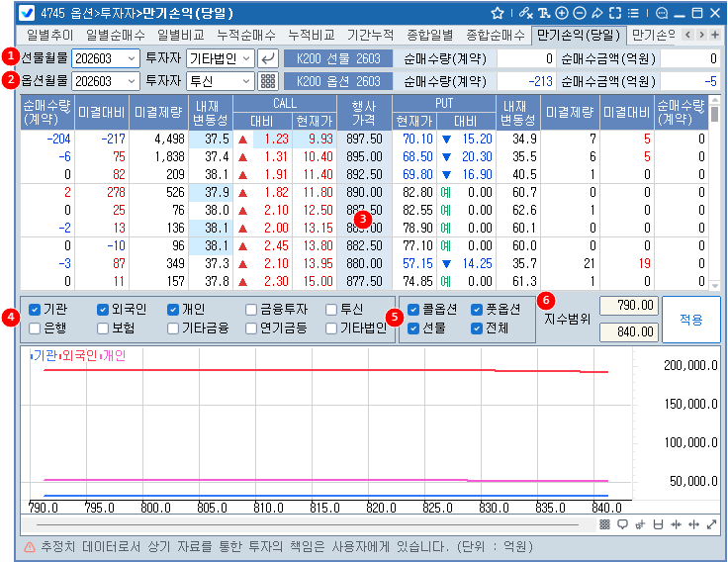Expand the 기타법인 investor dropdown

pyautogui.click(x=221, y=58)
